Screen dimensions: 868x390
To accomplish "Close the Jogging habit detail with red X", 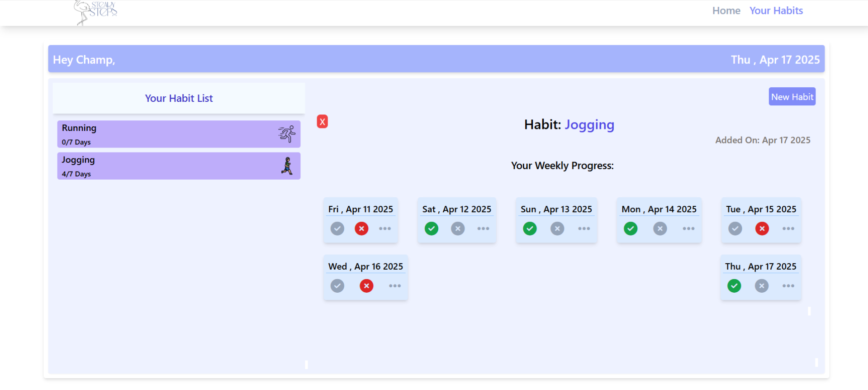I will pos(322,122).
